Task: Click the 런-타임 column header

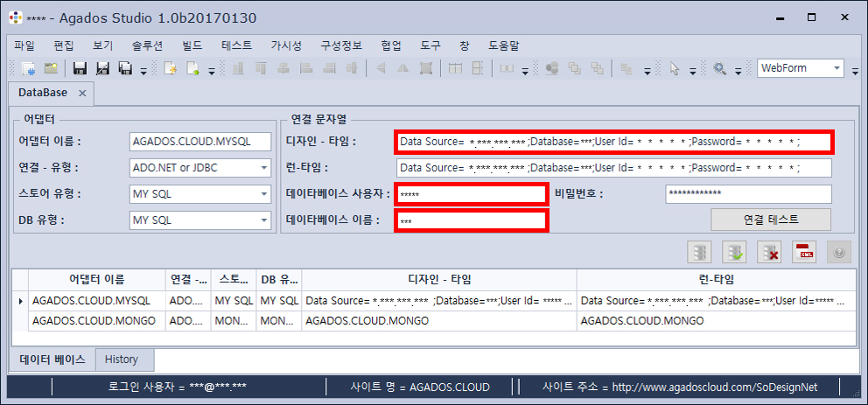Action: tap(717, 280)
